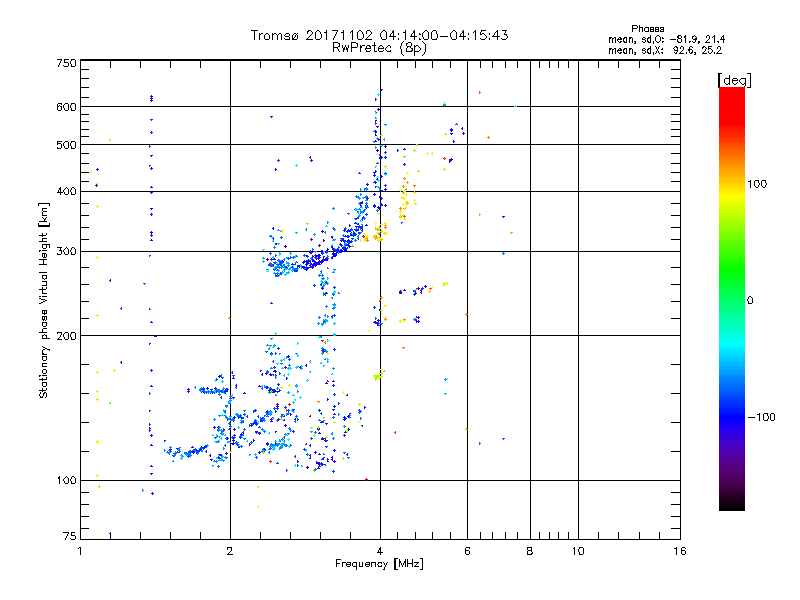Viewport: 800px width, 600px height.
Task: Click the y-axis tick label '600'
Action: tap(66, 107)
